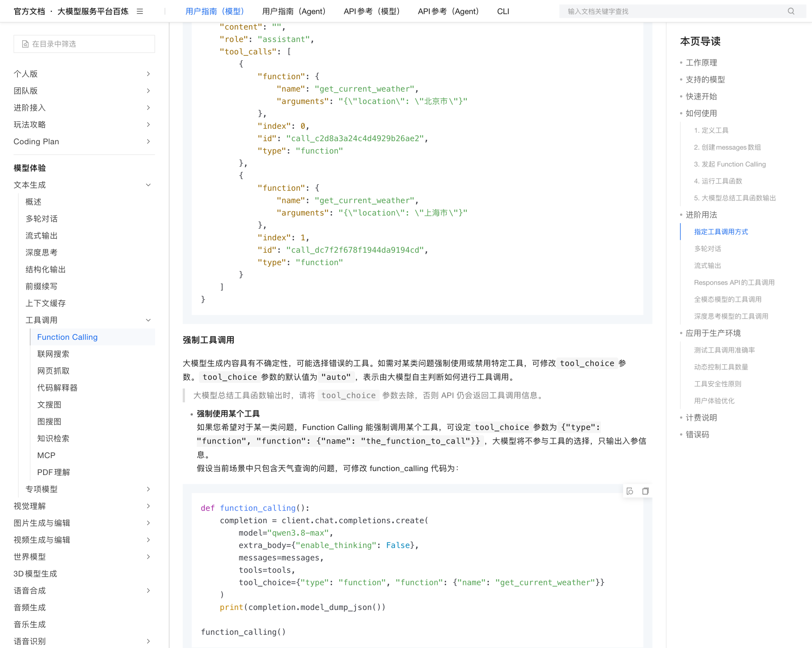Jump to 计费说明 in page outline
The image size is (812, 648).
pos(701,418)
